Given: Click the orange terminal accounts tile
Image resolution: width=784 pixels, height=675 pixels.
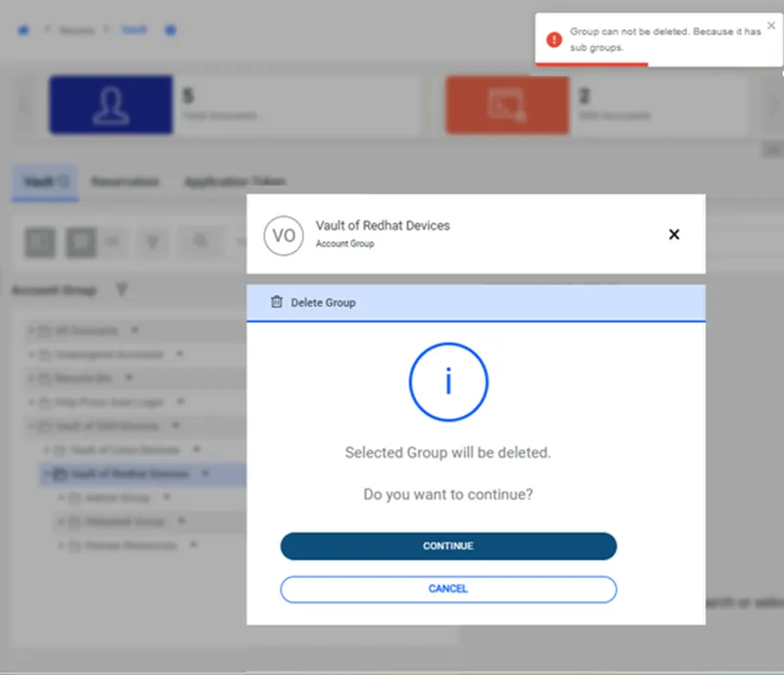Looking at the screenshot, I should (507, 105).
